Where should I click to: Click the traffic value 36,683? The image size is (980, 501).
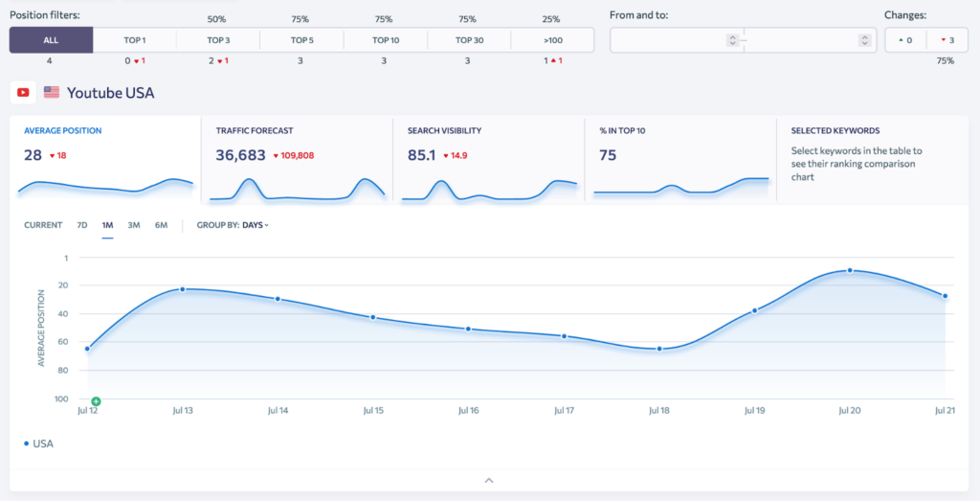(x=240, y=155)
